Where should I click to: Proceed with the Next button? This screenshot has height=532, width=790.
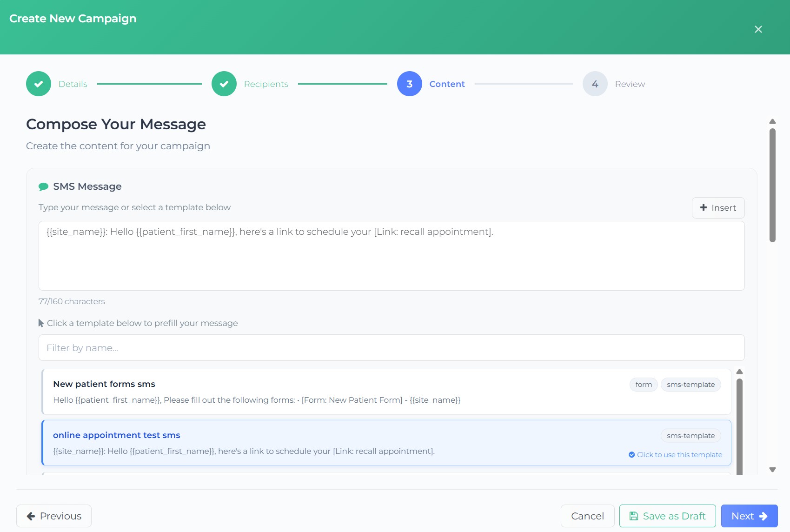tap(749, 516)
